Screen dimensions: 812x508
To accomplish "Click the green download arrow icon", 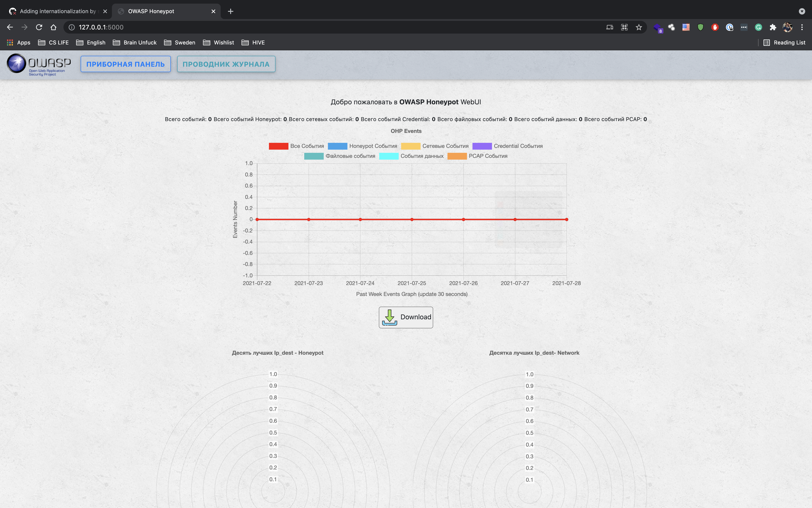I will pos(389,317).
